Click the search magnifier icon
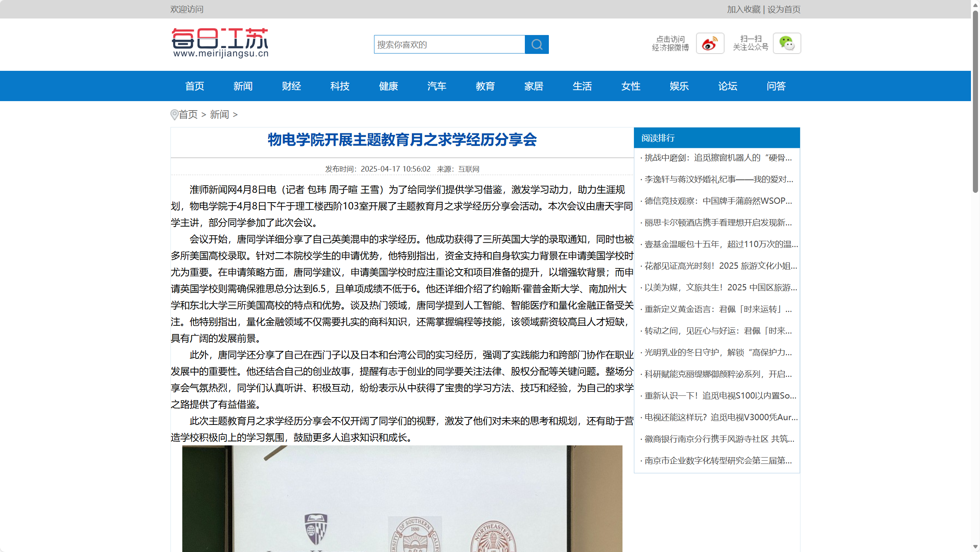The height and width of the screenshot is (552, 980). 536,44
